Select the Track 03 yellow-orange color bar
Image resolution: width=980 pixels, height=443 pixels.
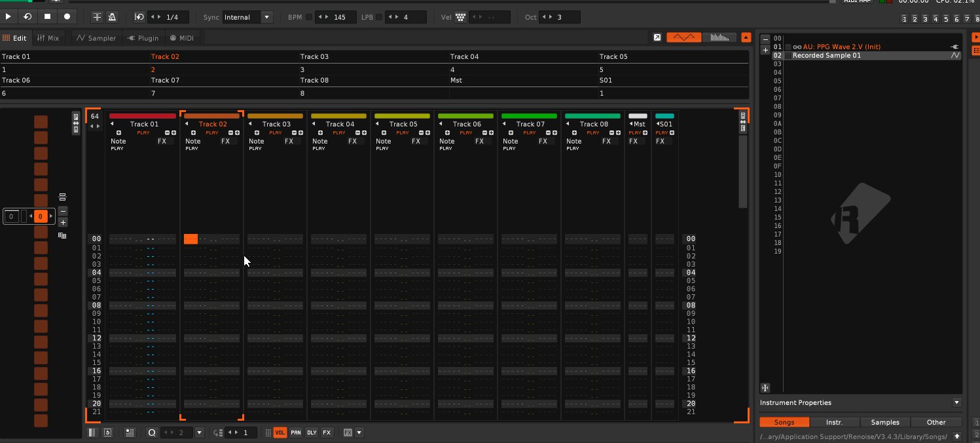(275, 116)
